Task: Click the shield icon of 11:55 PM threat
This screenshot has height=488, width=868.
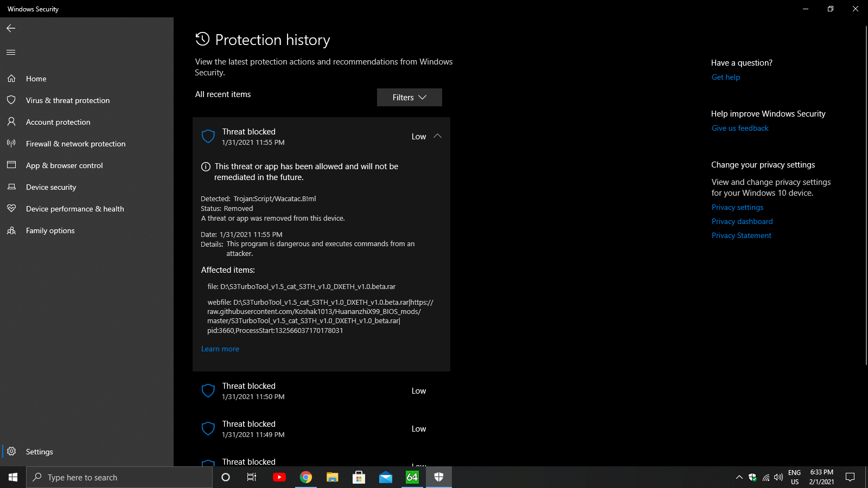Action: point(208,136)
